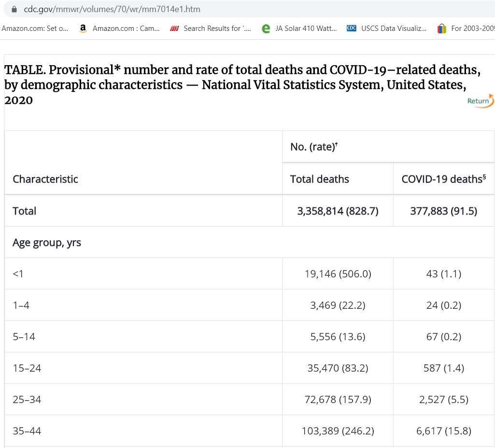Click the 35–44 COVID-19 deaths cell 6,617 (15.8)
495x448 pixels.
click(443, 431)
